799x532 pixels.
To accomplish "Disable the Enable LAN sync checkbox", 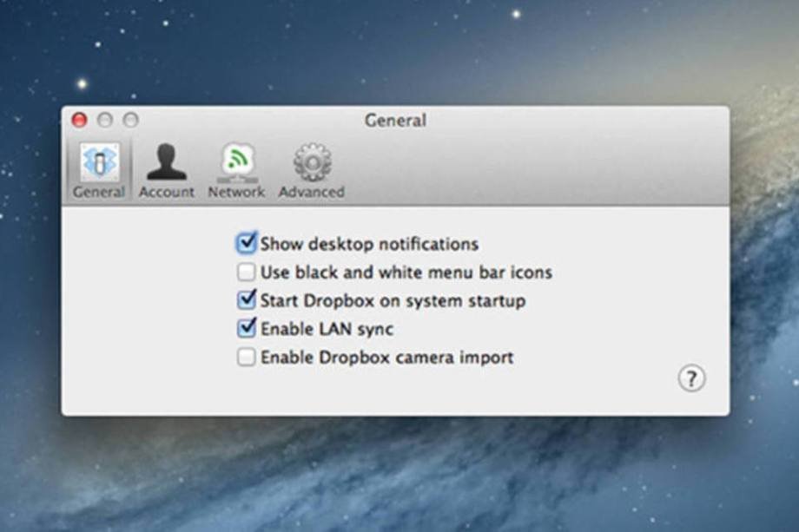I will coord(247,329).
